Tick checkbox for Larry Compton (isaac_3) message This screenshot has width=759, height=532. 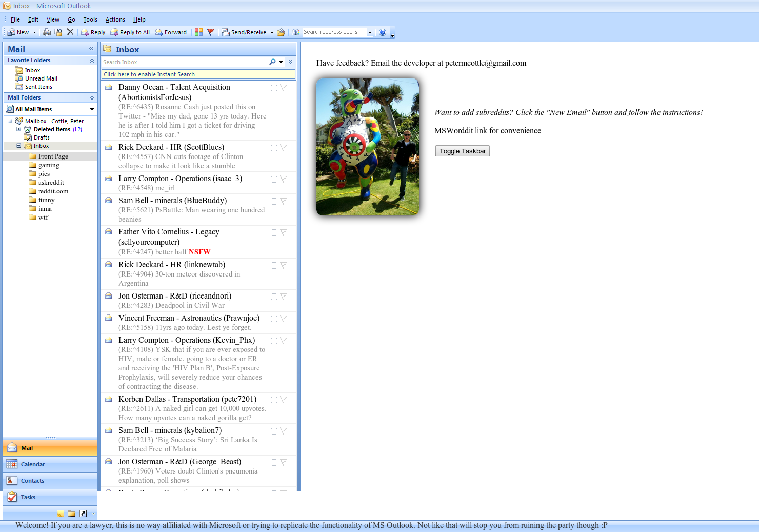click(x=274, y=180)
